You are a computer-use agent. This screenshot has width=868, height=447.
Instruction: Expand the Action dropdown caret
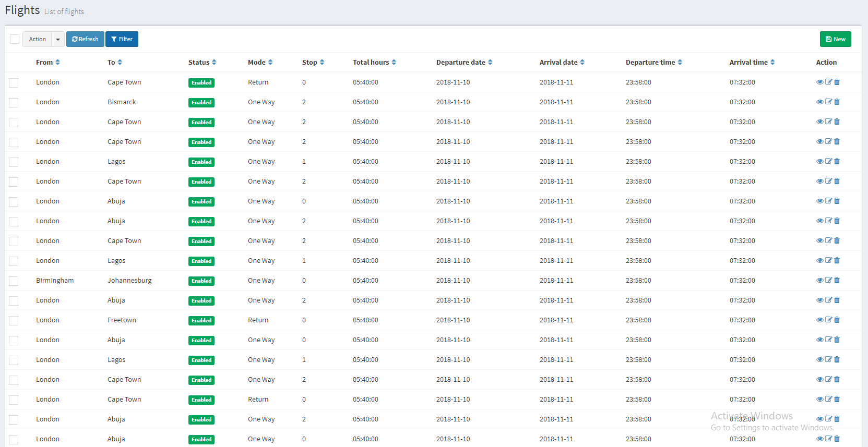58,39
